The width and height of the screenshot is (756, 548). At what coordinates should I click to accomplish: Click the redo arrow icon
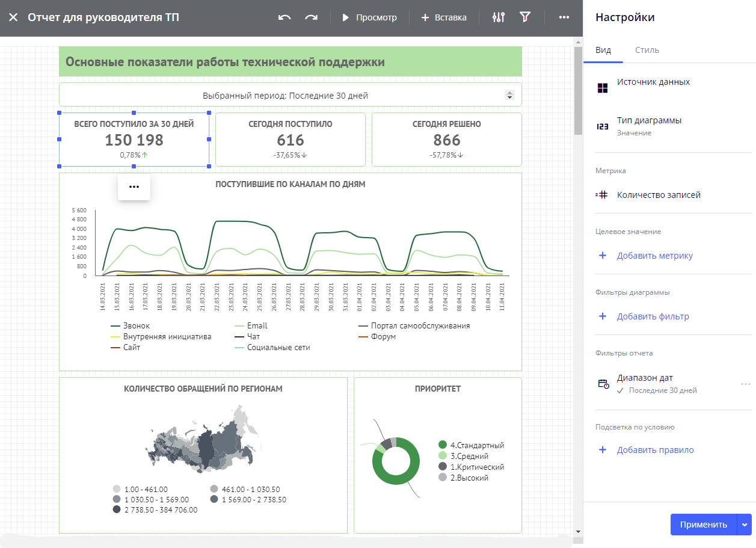pyautogui.click(x=311, y=17)
